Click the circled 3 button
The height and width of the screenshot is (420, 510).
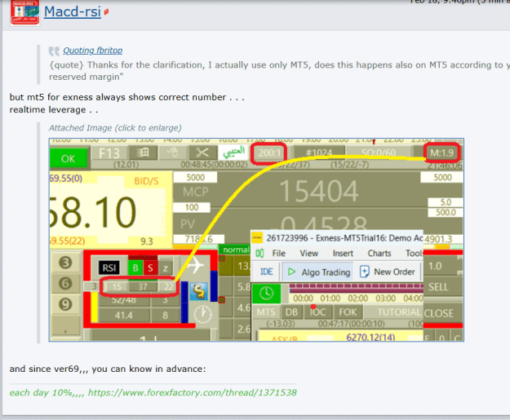tap(65, 263)
